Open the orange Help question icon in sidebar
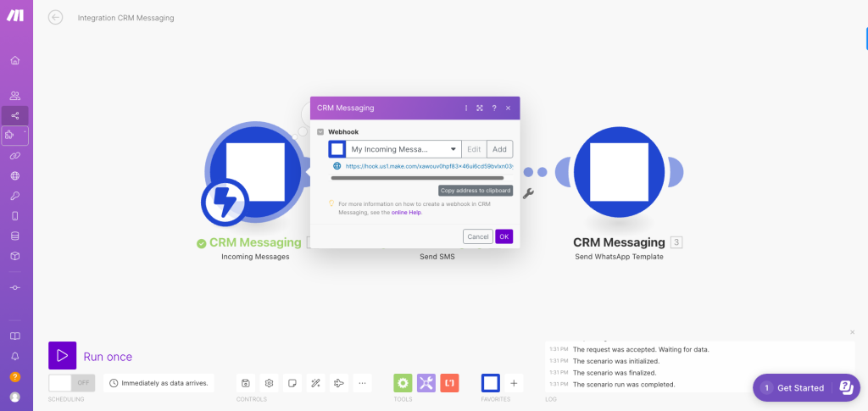The width and height of the screenshot is (868, 411). coord(15,377)
